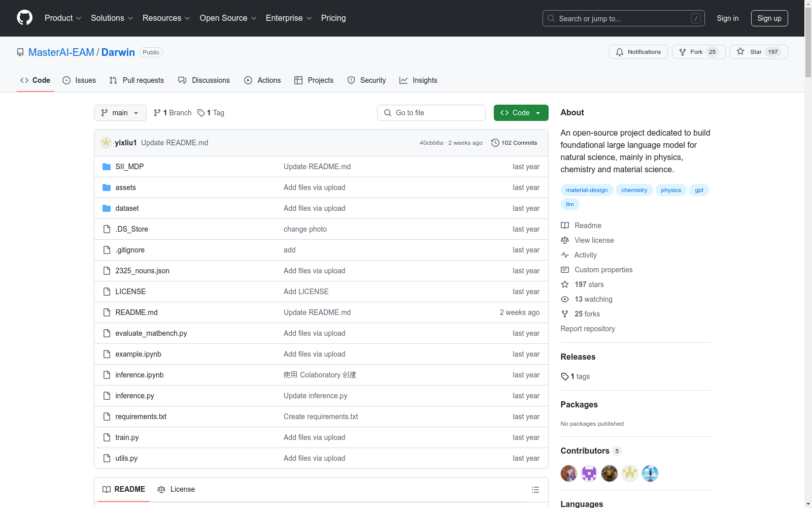
Task: Open the Projects tab
Action: point(314,80)
